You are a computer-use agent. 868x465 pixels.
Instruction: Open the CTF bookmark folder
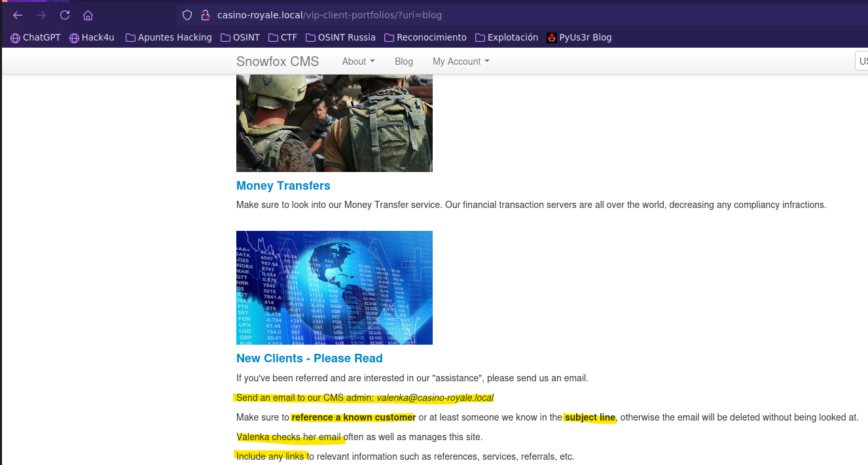coord(282,37)
